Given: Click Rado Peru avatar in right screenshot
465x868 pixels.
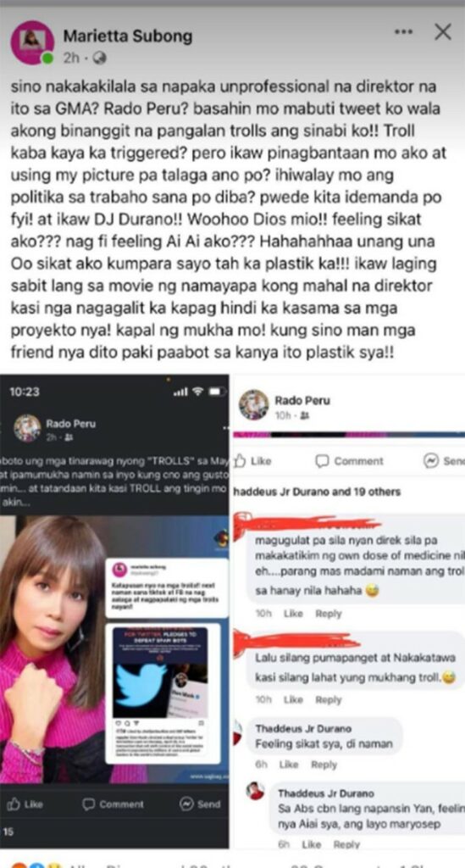Looking at the screenshot, I should click(x=254, y=404).
